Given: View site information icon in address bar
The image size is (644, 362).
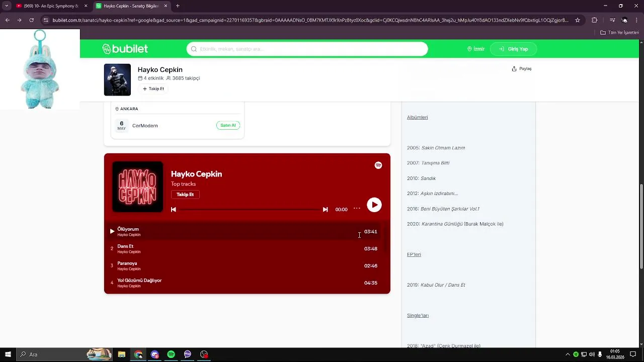Looking at the screenshot, I should tap(46, 20).
